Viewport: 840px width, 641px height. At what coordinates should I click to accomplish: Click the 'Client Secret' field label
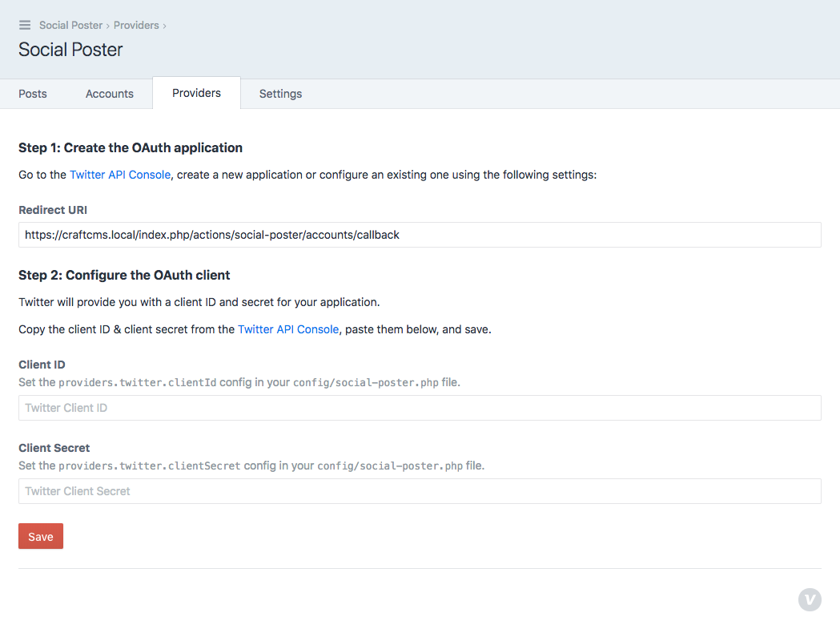tap(54, 448)
